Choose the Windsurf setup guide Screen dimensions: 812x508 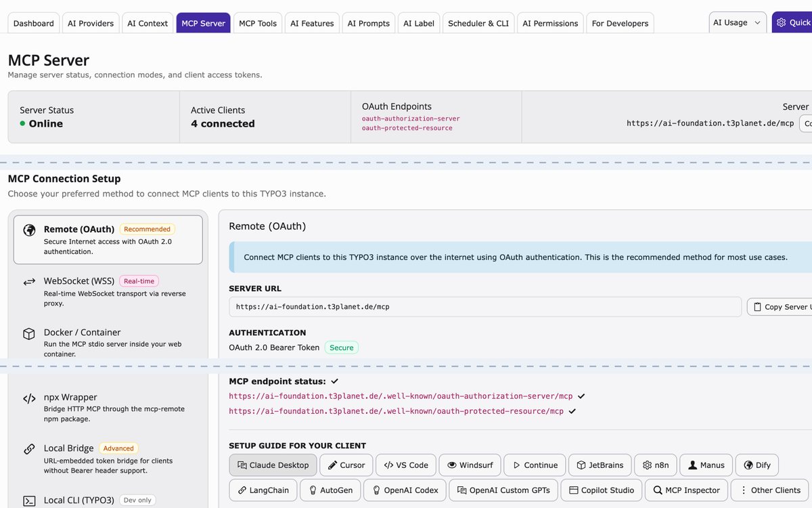470,465
